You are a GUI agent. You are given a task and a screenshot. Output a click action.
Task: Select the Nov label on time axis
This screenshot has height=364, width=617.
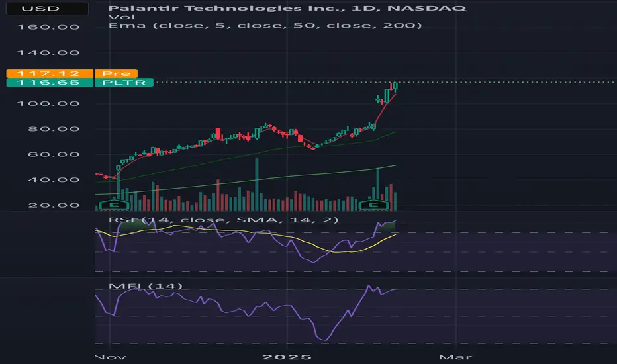[110, 357]
